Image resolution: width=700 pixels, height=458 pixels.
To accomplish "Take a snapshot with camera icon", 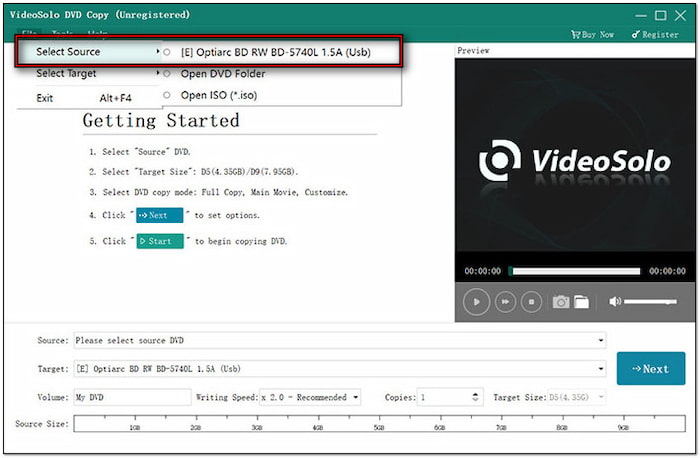I will coord(561,301).
